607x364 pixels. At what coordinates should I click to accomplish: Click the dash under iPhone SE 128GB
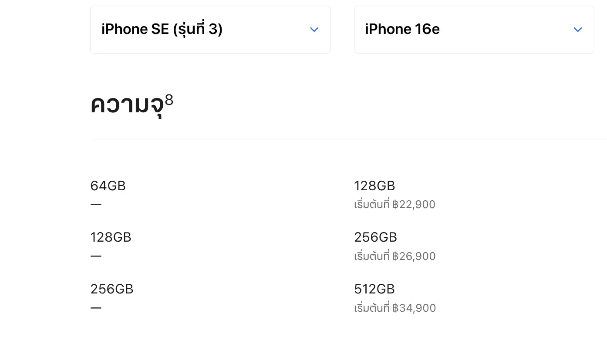96,256
